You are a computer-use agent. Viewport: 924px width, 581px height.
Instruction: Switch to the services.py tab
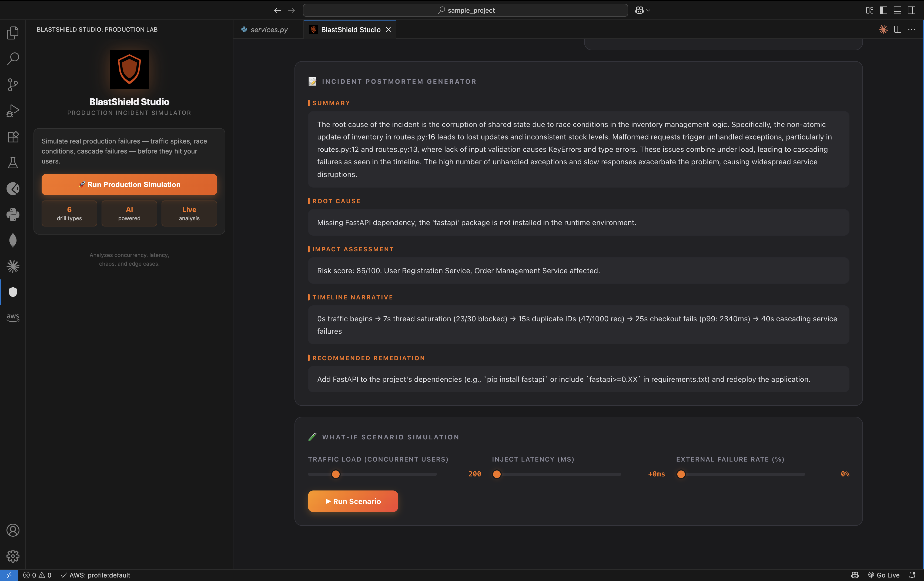coord(269,29)
